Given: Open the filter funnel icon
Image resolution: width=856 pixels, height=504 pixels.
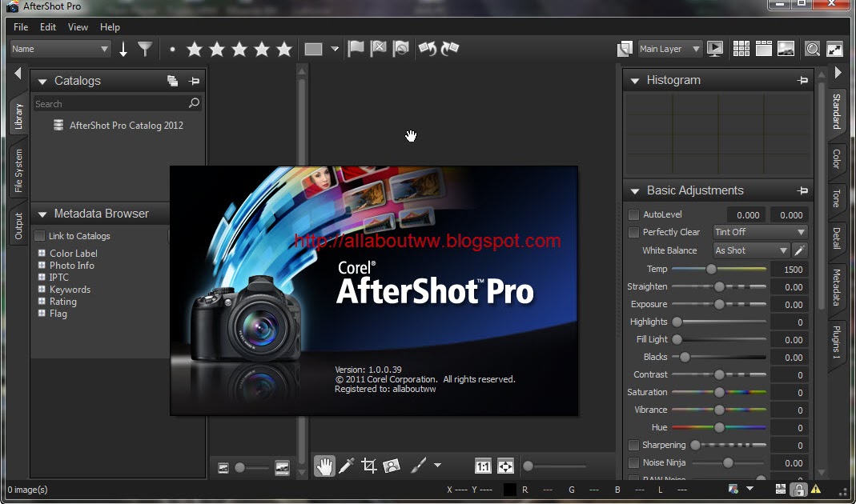Looking at the screenshot, I should tap(145, 49).
